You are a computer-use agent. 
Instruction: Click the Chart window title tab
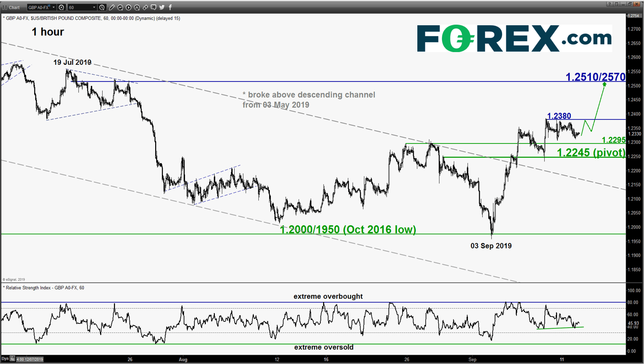[14, 7]
